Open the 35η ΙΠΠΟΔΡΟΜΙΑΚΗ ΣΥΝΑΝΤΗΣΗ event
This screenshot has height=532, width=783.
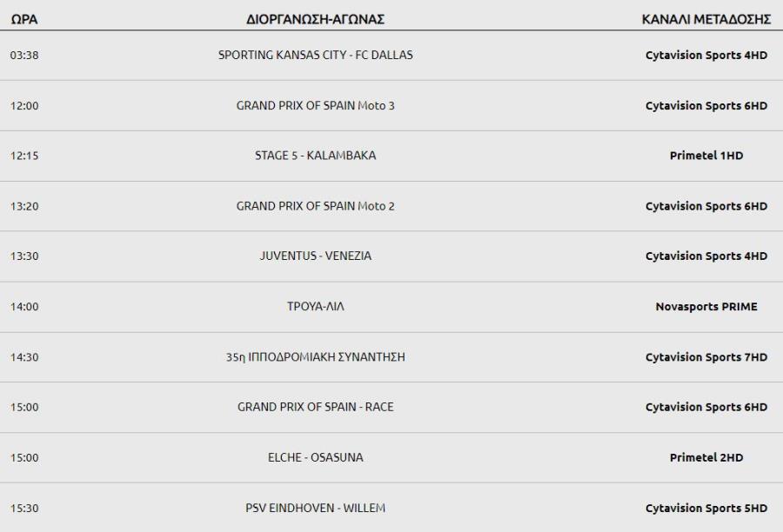pos(316,356)
